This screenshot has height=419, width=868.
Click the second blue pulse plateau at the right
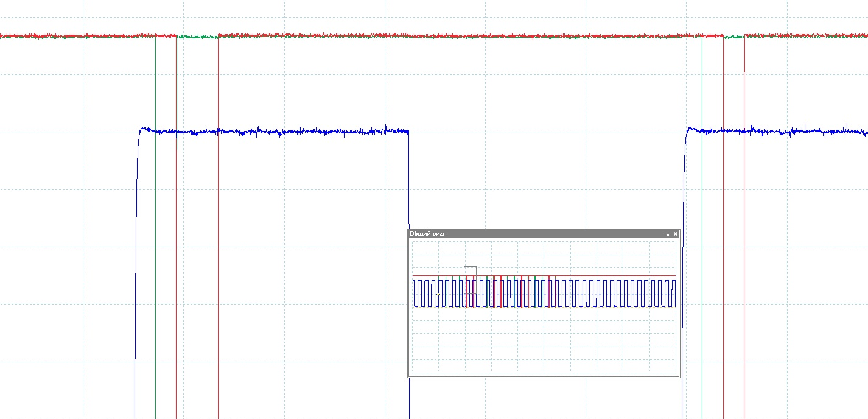pos(791,131)
